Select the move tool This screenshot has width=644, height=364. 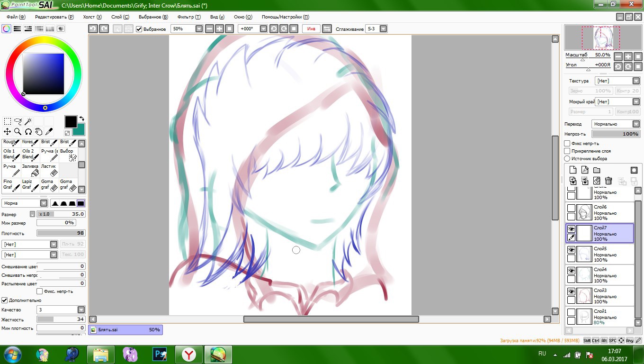8,132
